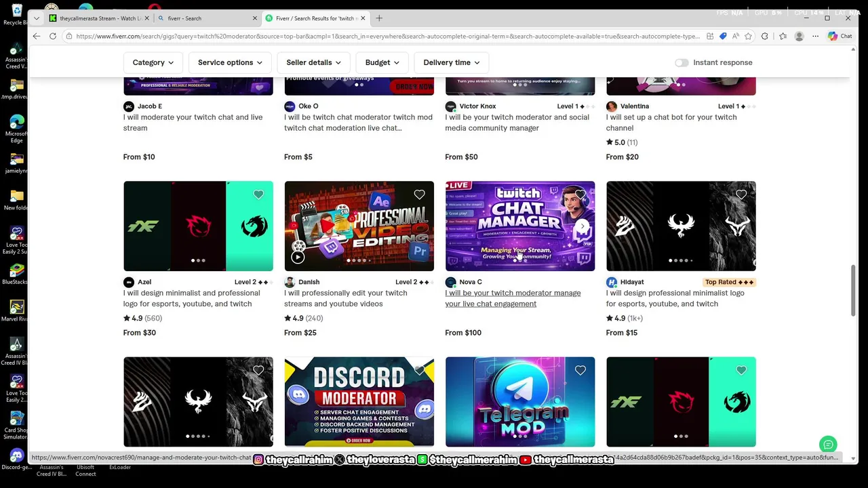Screen dimensions: 868x488
Task: Expand Category filter dropdown
Action: [153, 62]
